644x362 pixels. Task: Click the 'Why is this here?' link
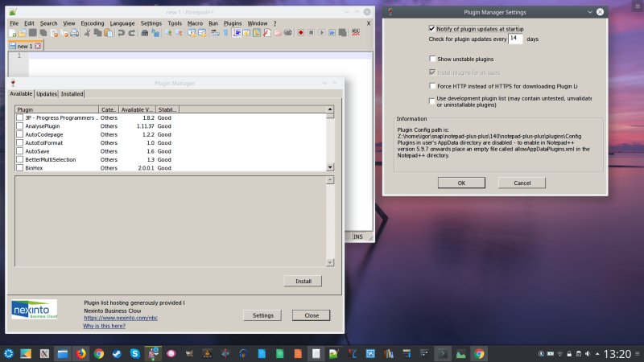104,326
